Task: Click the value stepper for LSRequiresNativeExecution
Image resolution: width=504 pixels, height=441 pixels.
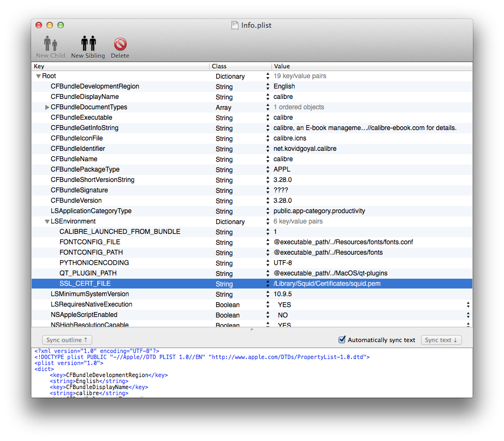Action: pyautogui.click(x=468, y=304)
